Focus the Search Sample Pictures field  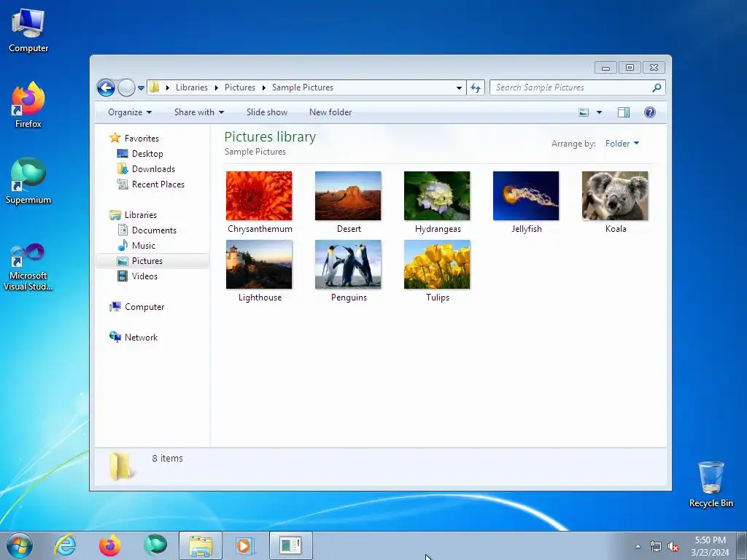577,87
